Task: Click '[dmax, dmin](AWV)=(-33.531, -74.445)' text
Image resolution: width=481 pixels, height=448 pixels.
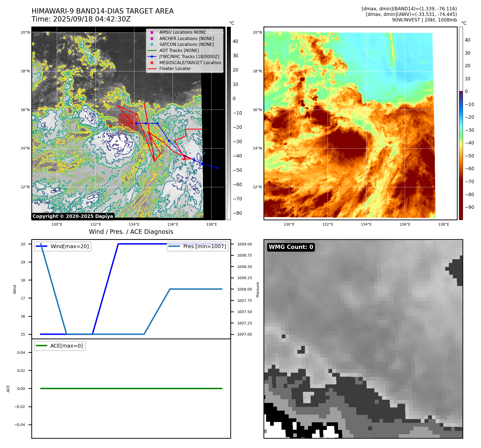Action: click(411, 14)
